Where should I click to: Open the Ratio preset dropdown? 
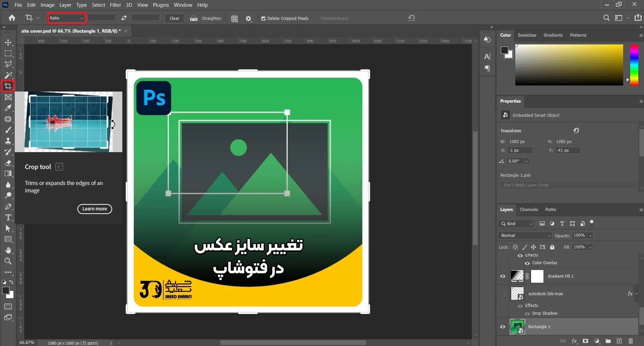pos(67,18)
